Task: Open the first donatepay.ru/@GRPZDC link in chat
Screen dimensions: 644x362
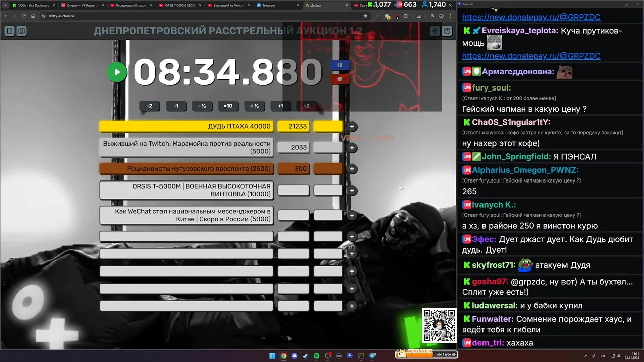Action: 531,17
